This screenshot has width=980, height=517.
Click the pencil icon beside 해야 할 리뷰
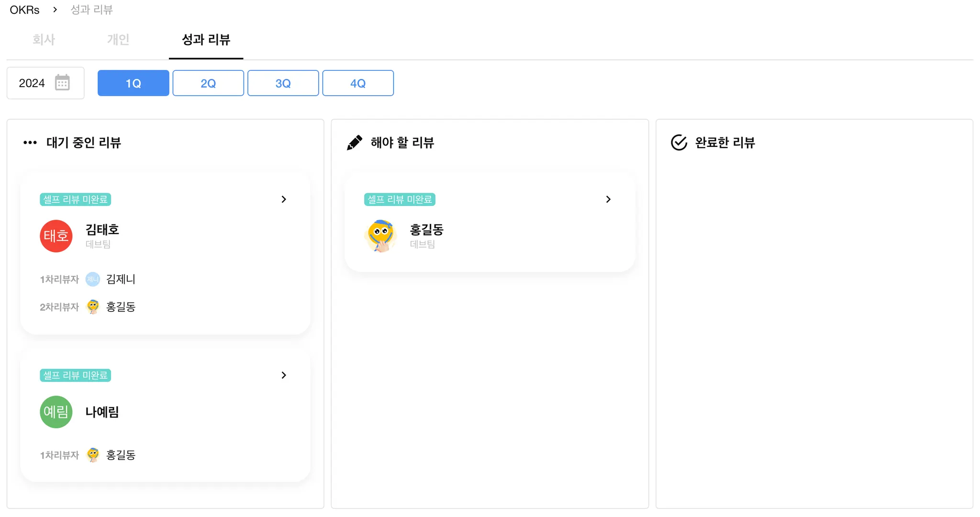354,143
